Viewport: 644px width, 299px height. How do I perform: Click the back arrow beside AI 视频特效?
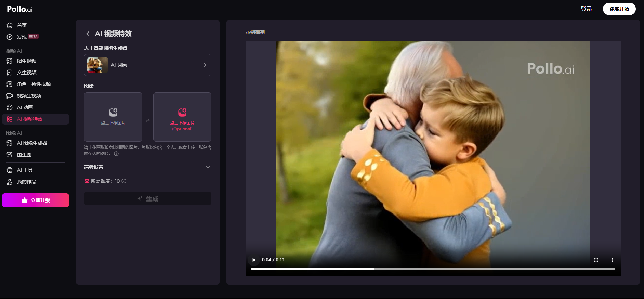88,34
